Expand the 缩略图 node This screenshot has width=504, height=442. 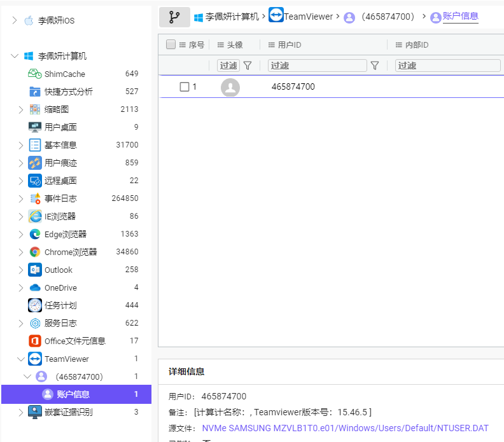[21, 109]
